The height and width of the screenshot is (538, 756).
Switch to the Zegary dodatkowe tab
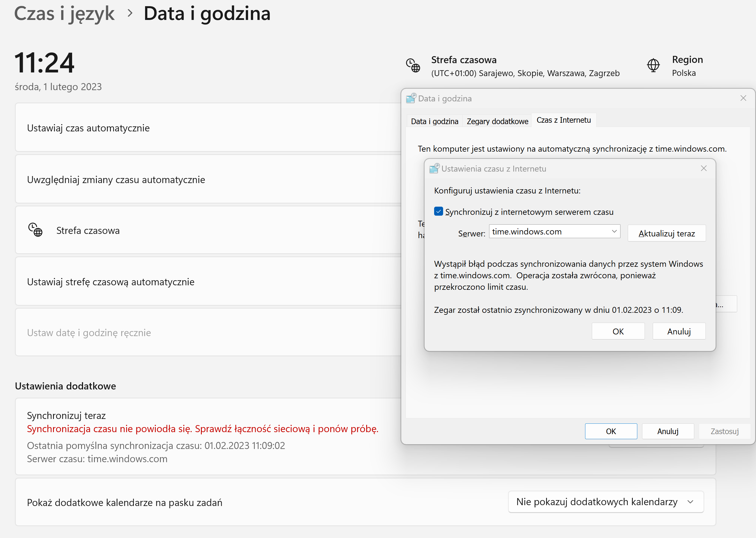click(x=497, y=121)
